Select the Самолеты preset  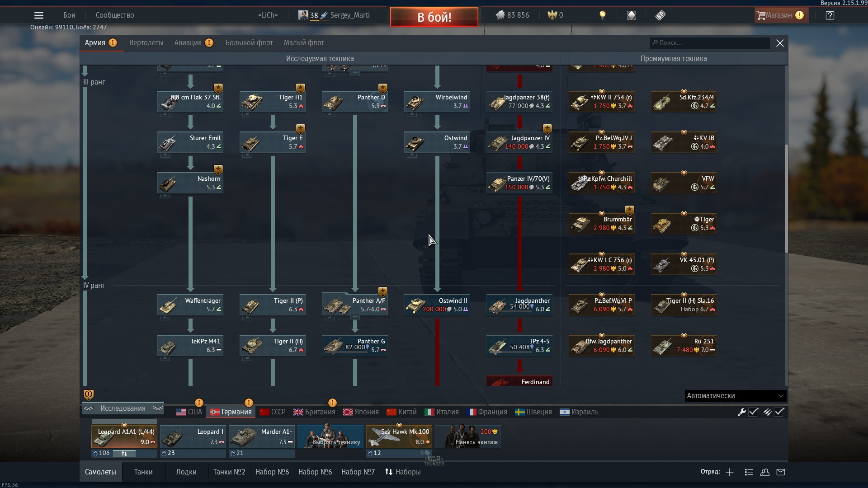coord(100,472)
